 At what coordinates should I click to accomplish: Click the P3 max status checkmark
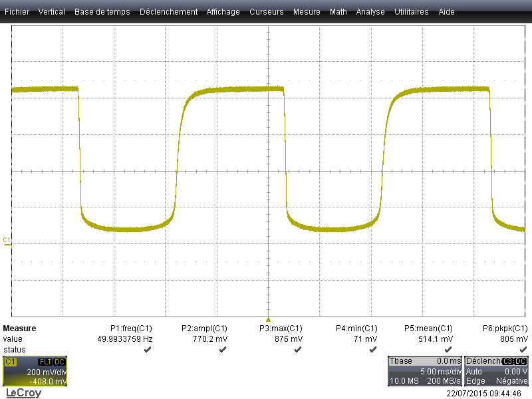point(298,349)
